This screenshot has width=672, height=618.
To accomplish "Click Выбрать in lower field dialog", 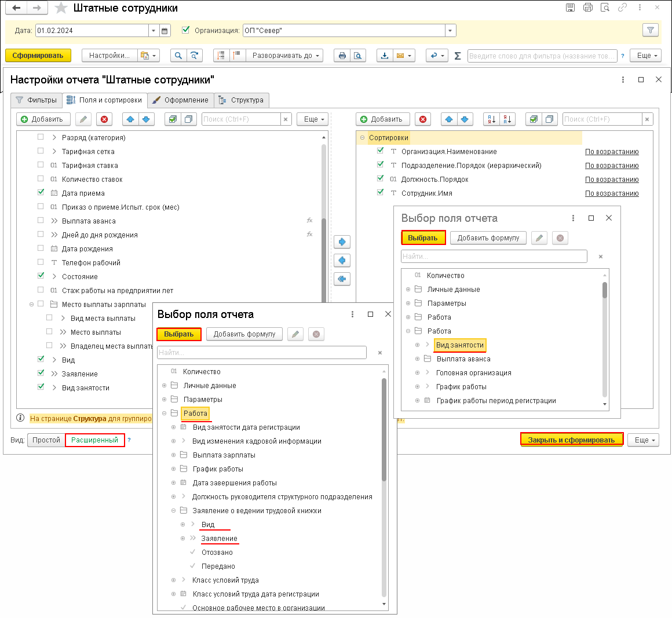I will coord(178,334).
